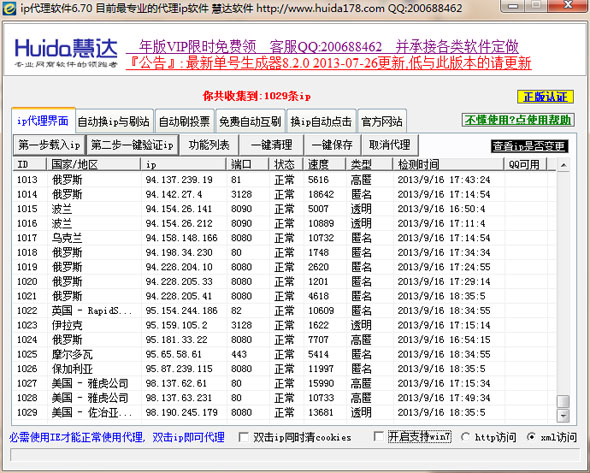
Task: Select row ip 94.228.205.41
Action: pos(284,296)
